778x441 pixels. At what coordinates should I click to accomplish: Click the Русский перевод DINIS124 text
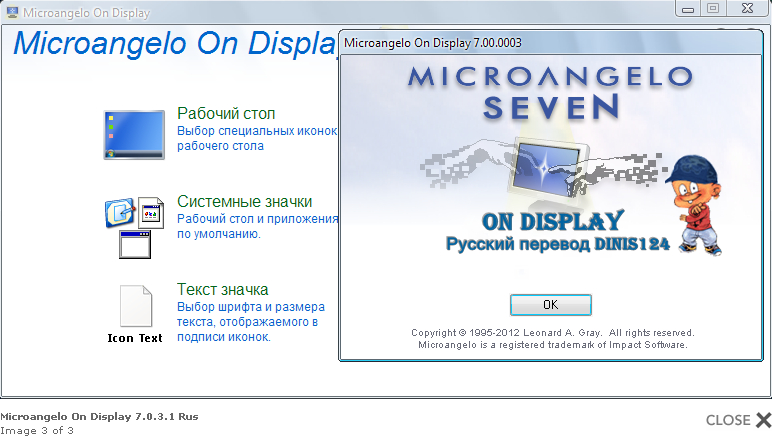coord(557,243)
